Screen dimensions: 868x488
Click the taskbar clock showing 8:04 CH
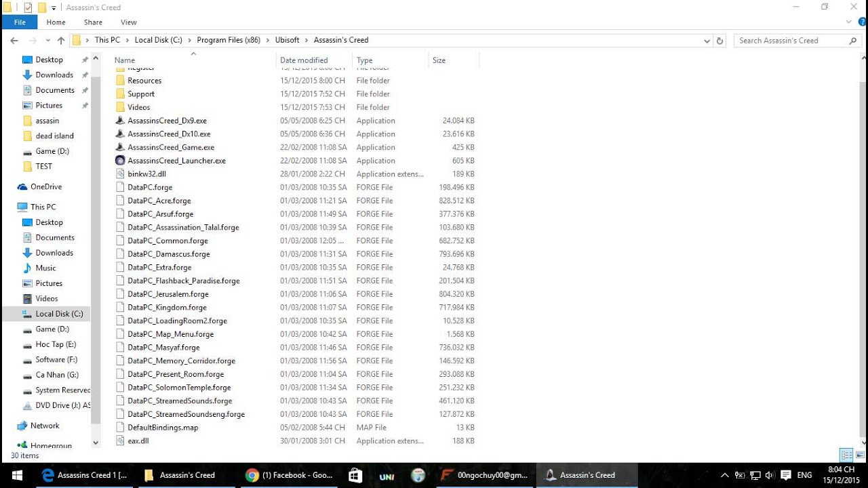[x=841, y=474]
